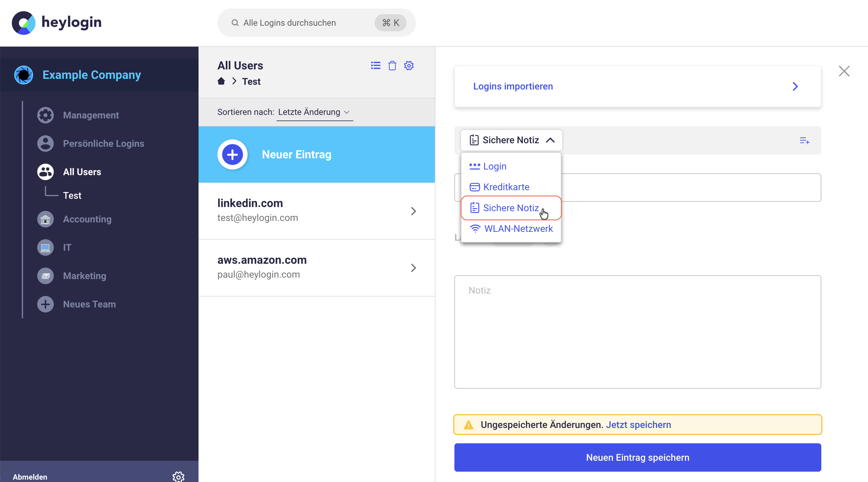This screenshot has width=868, height=482.
Task: Click the list view icon
Action: coord(376,65)
